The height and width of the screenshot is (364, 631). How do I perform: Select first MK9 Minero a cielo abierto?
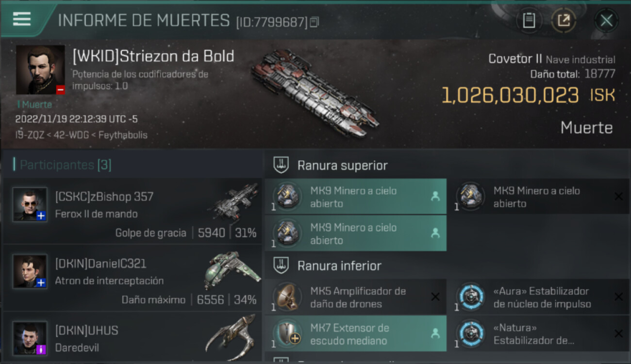pyautogui.click(x=355, y=197)
